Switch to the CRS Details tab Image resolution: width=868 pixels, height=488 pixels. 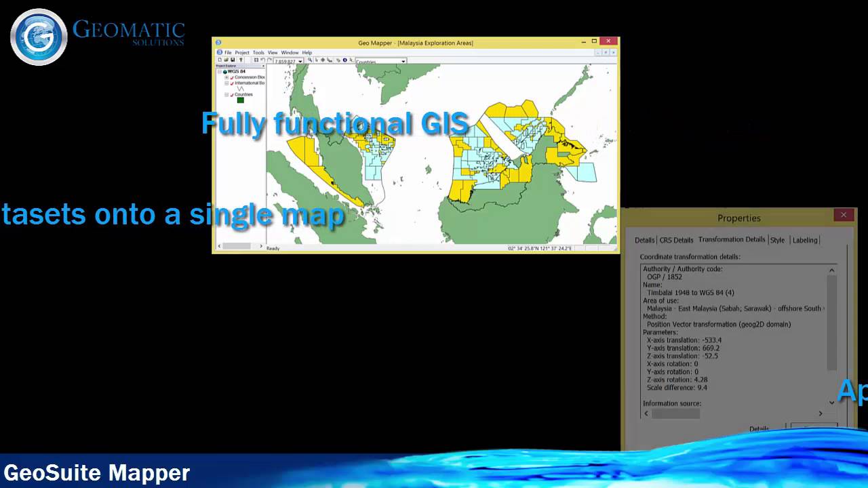(x=677, y=240)
